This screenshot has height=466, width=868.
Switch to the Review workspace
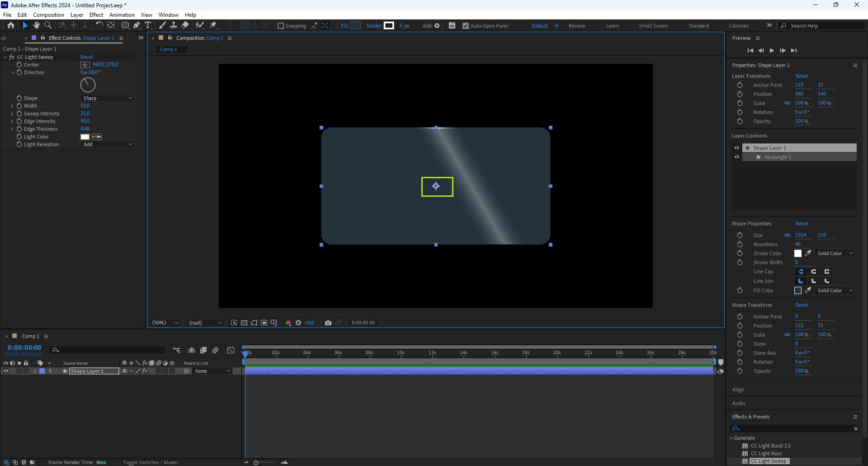(576, 26)
